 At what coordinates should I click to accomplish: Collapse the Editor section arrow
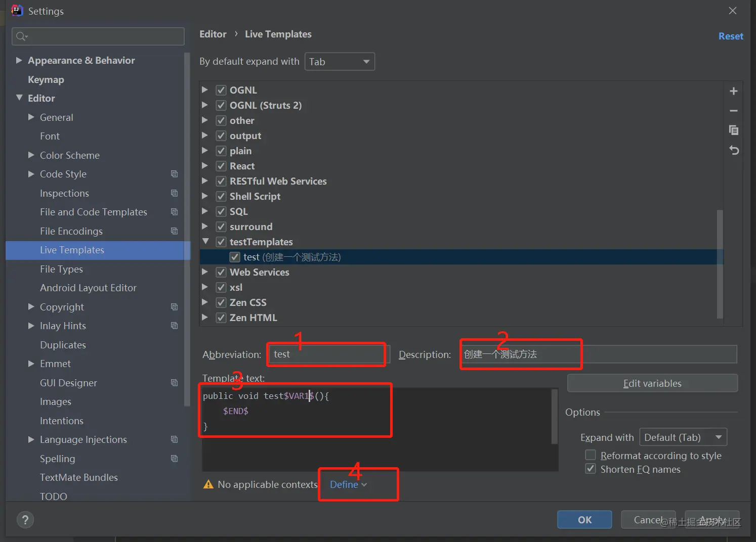(19, 98)
